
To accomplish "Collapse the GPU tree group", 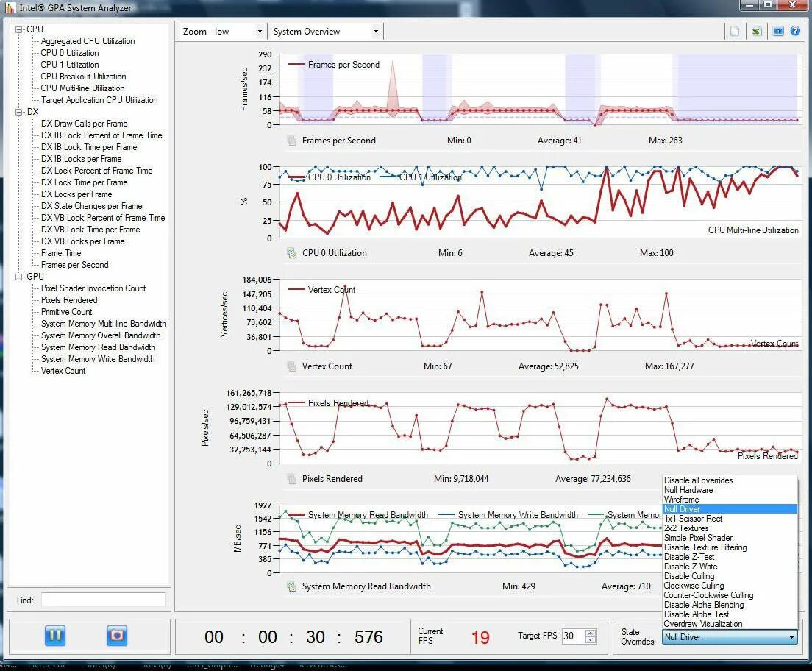I will point(18,277).
